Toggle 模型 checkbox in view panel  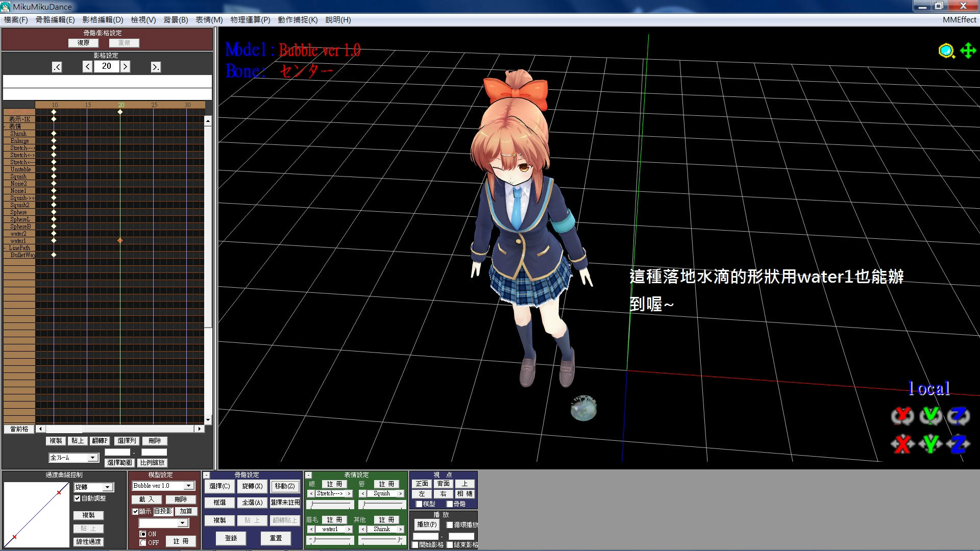click(x=419, y=504)
